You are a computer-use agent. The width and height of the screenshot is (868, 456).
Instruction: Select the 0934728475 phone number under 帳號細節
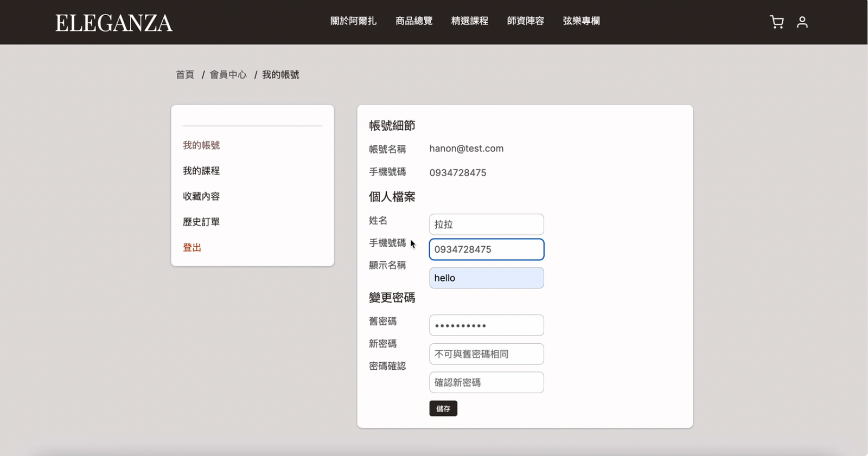coord(458,173)
